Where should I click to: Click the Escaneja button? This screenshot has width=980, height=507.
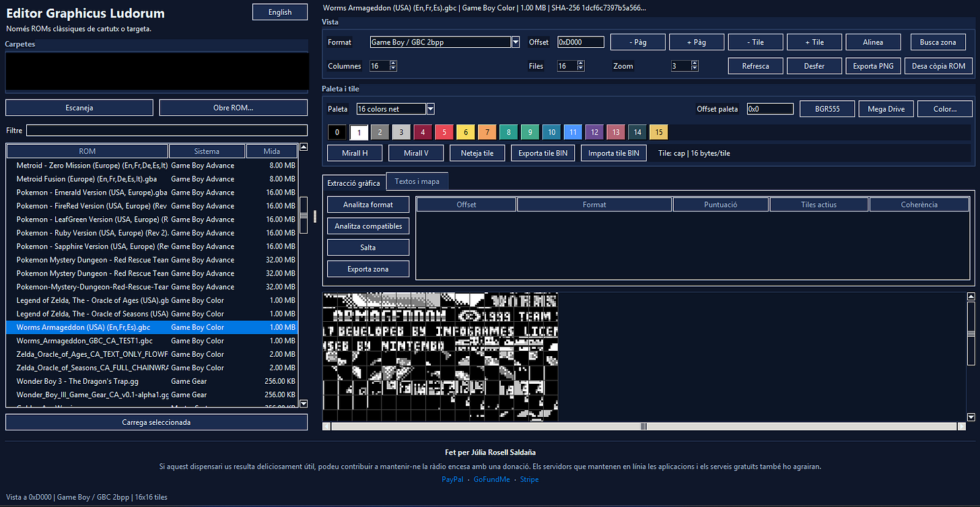(x=79, y=108)
